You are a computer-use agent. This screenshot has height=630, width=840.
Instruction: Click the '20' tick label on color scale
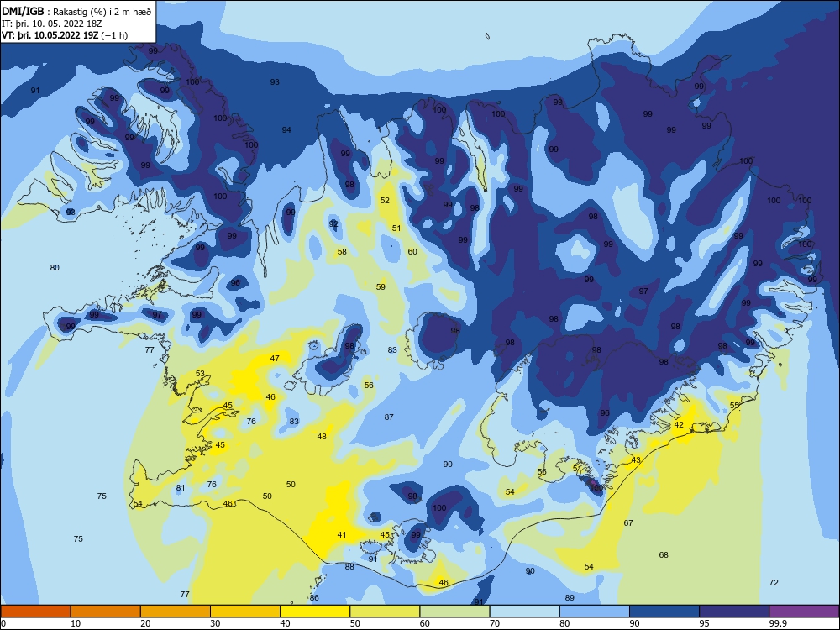(x=145, y=623)
